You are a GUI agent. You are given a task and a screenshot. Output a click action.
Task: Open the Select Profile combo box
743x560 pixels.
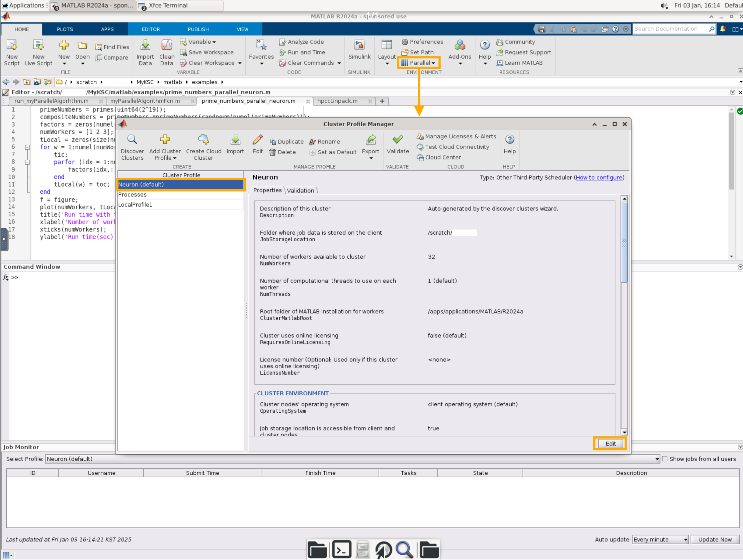point(352,459)
